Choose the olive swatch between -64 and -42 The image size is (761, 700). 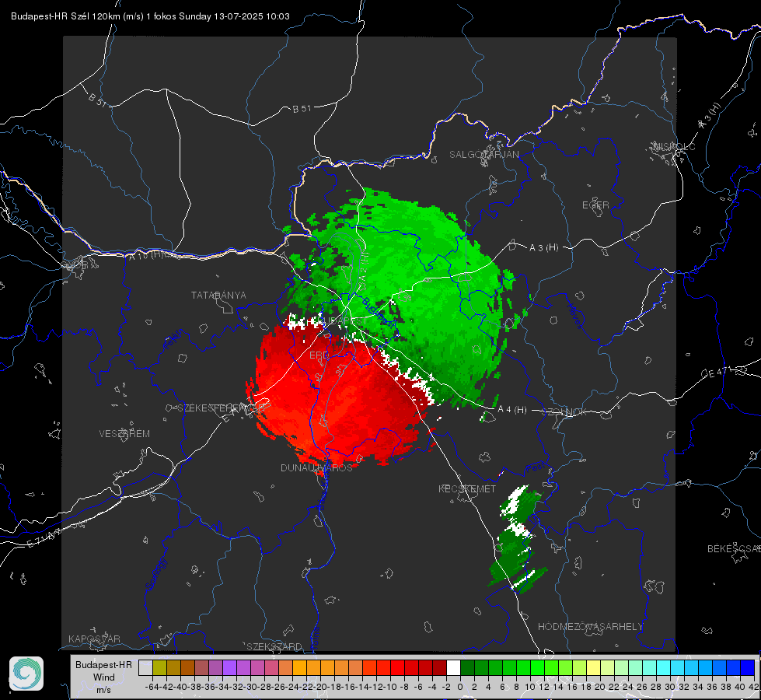(159, 667)
